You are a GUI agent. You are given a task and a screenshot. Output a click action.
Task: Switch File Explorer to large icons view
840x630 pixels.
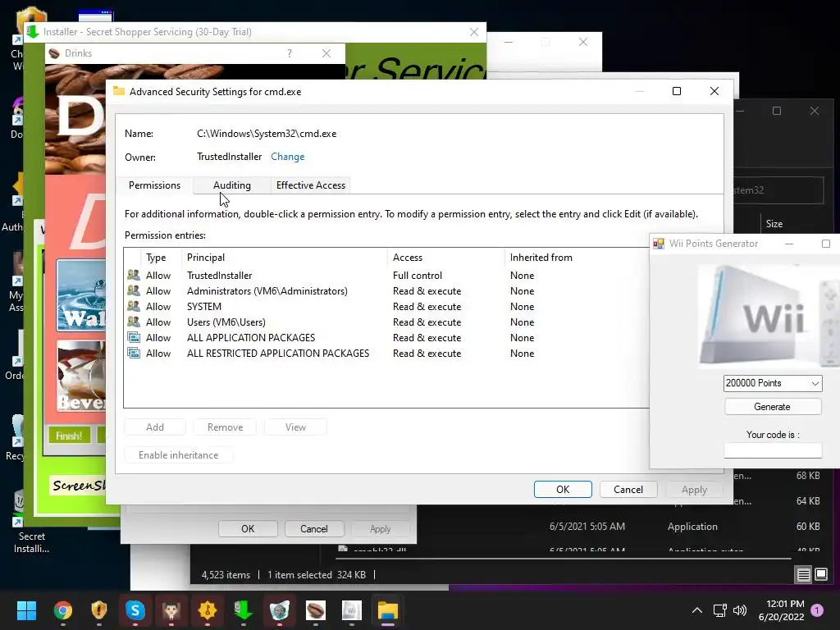(821, 575)
